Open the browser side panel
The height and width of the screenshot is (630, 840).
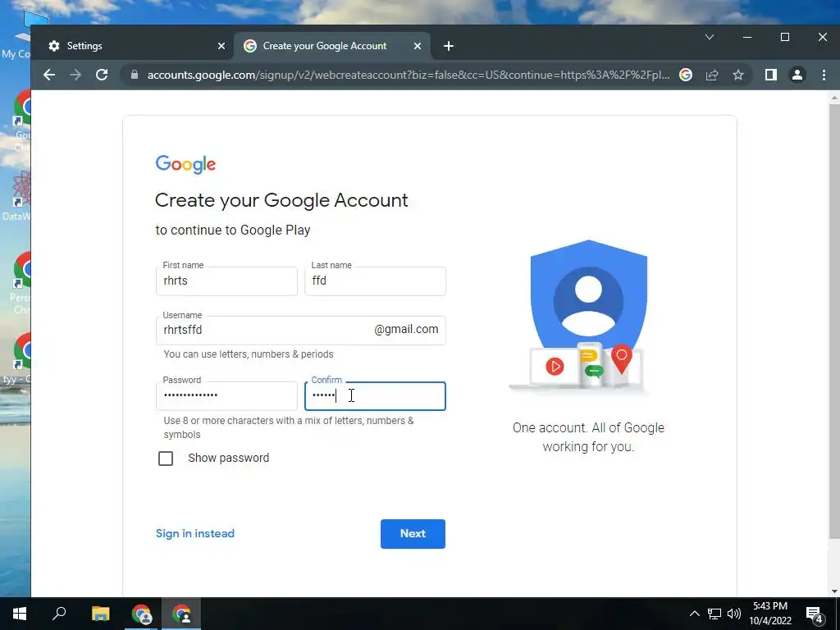click(771, 75)
